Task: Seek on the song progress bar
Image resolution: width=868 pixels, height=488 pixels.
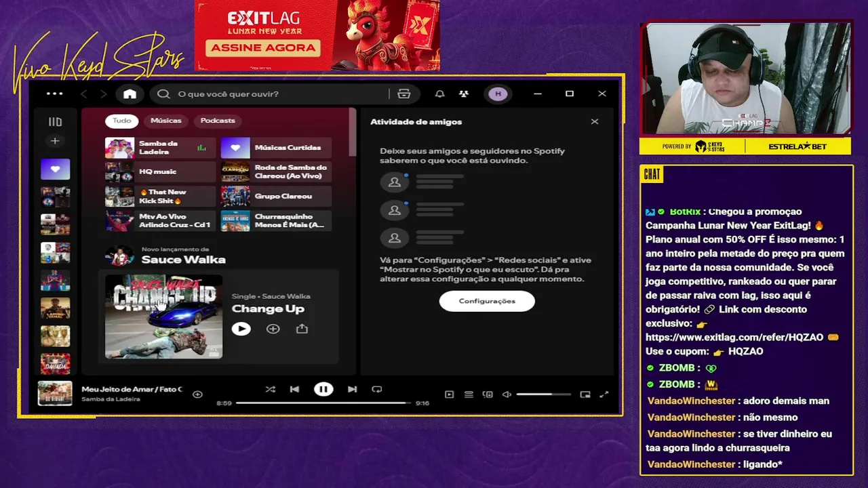Action: tap(323, 403)
